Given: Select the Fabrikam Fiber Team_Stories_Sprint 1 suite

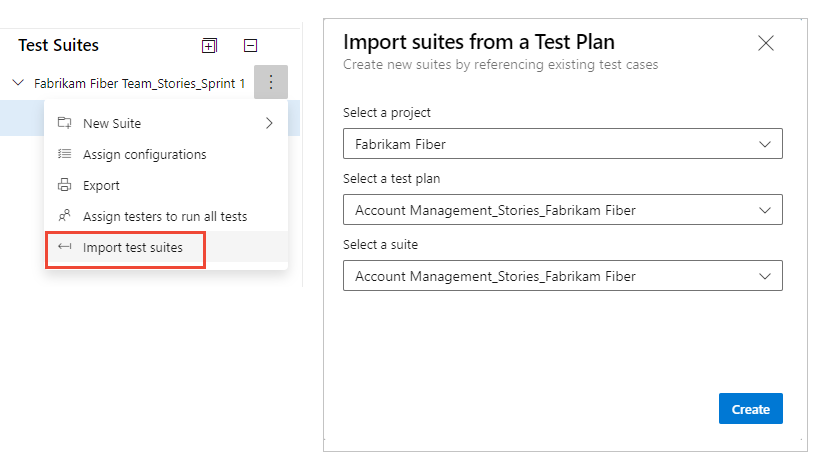Looking at the screenshot, I should tap(139, 84).
